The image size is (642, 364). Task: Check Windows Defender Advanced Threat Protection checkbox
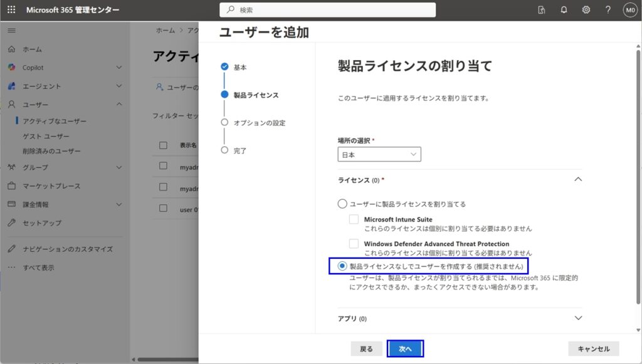point(354,244)
